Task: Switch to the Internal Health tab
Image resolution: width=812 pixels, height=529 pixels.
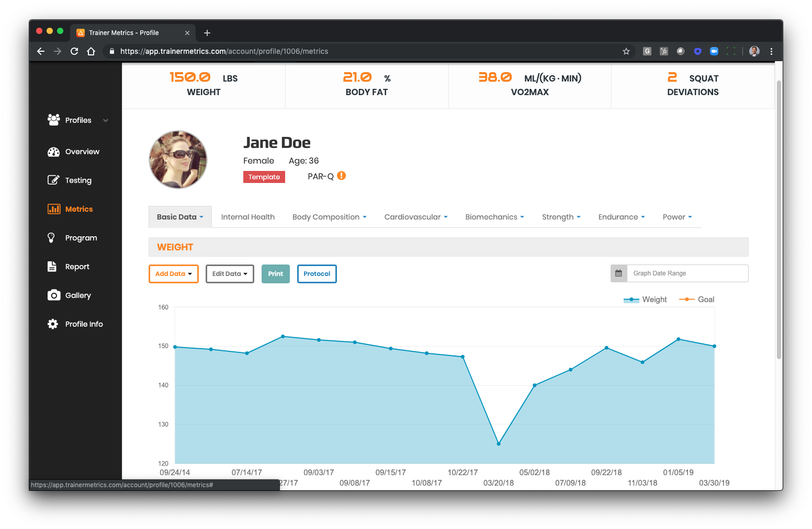Action: pyautogui.click(x=248, y=217)
